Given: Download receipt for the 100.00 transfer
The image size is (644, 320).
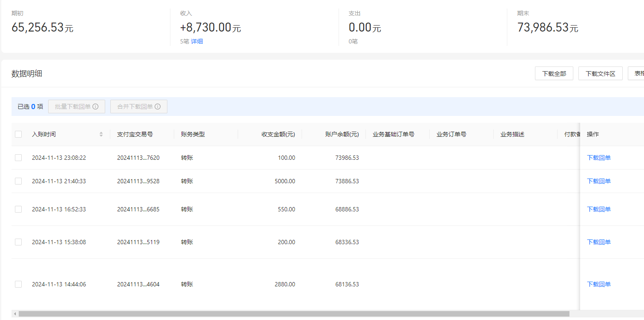Looking at the screenshot, I should [598, 158].
